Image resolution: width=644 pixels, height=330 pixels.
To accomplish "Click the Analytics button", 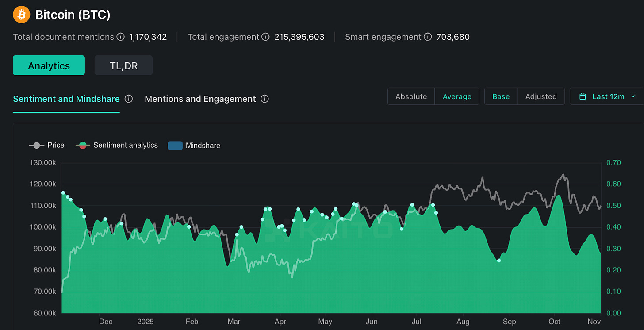I will [x=49, y=65].
